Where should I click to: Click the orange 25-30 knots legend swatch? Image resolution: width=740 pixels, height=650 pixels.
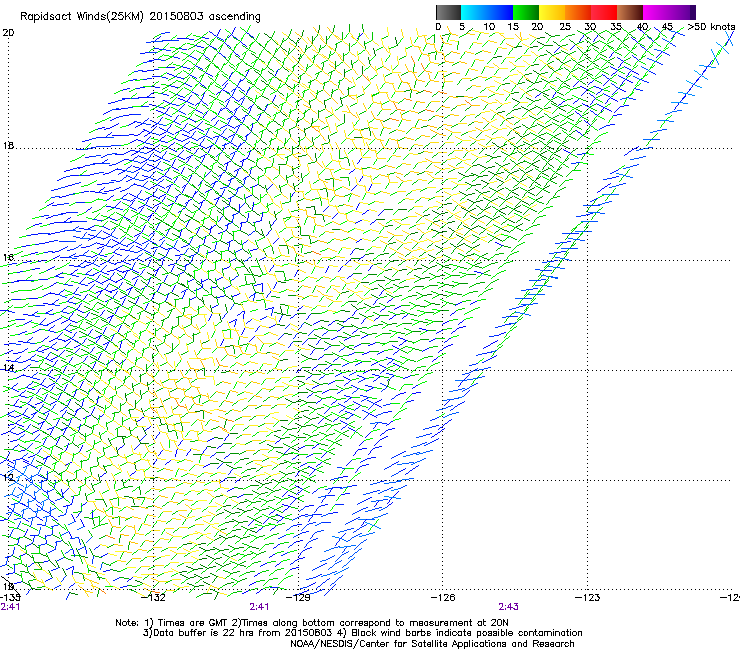[578, 12]
